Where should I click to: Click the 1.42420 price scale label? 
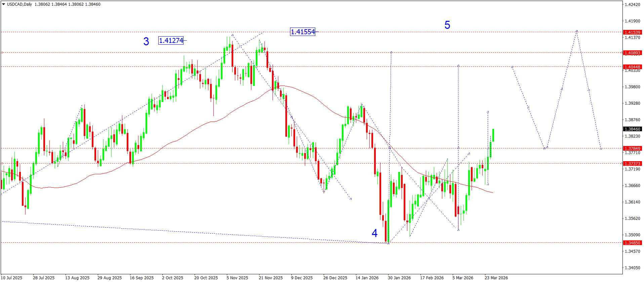pyautogui.click(x=632, y=5)
